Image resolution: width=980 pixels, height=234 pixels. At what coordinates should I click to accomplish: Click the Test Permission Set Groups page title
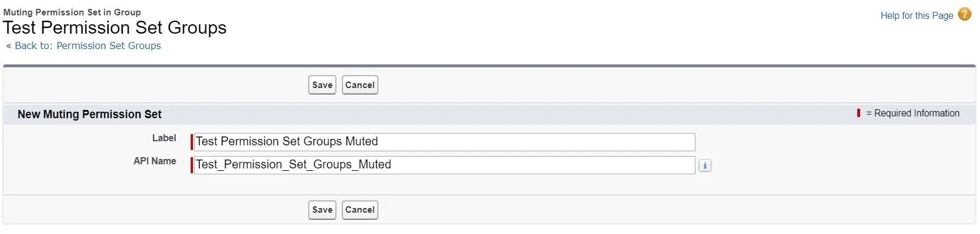[x=115, y=28]
